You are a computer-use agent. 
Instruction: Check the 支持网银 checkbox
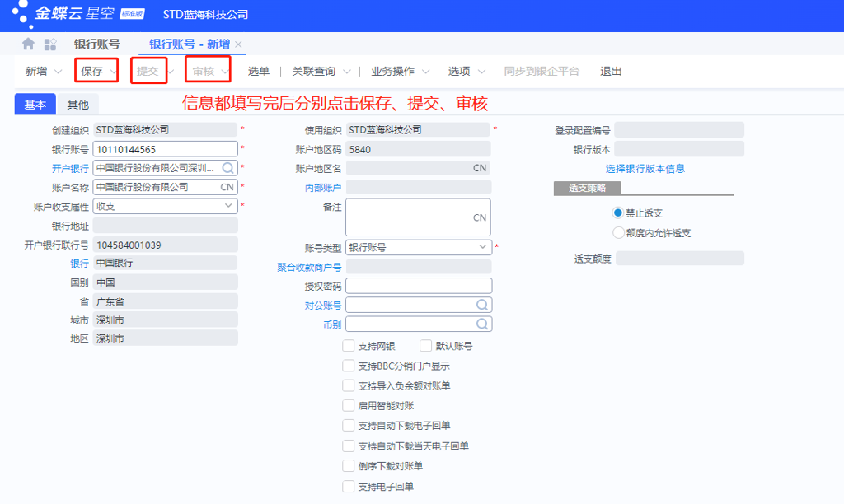(349, 345)
